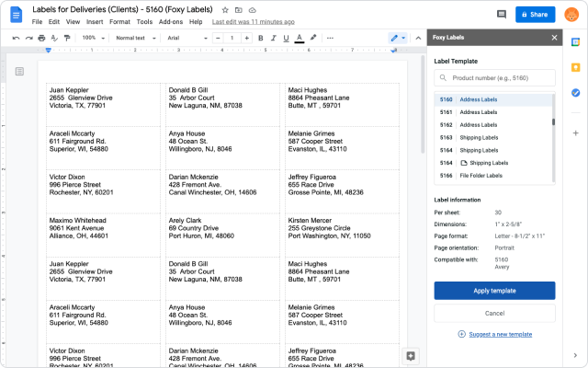Viewport: 588px width, 368px height.
Task: Show document outline icon
Action: (x=19, y=72)
